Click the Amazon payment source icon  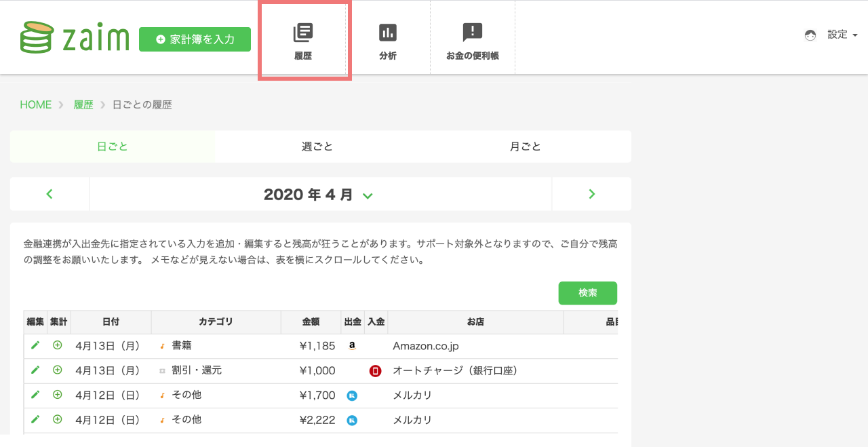click(x=352, y=346)
